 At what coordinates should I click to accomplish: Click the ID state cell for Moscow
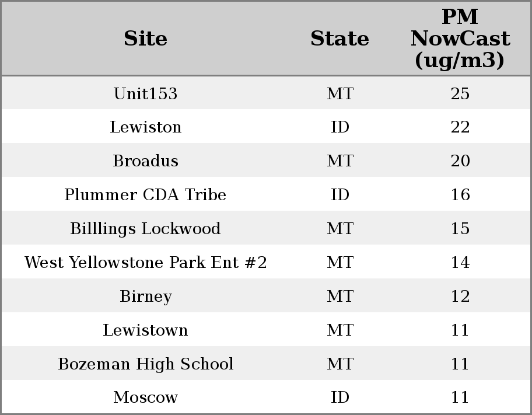(339, 397)
